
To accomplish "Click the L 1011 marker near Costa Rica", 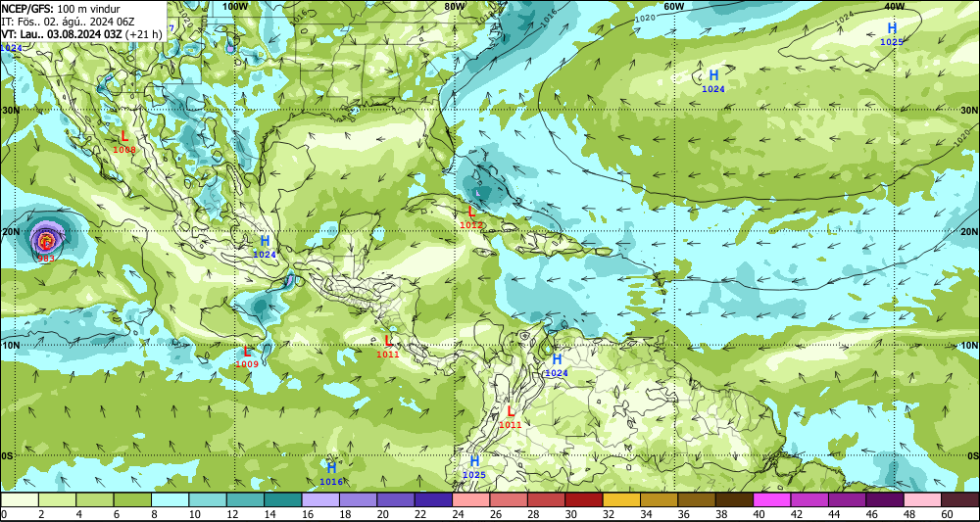I will [x=388, y=341].
